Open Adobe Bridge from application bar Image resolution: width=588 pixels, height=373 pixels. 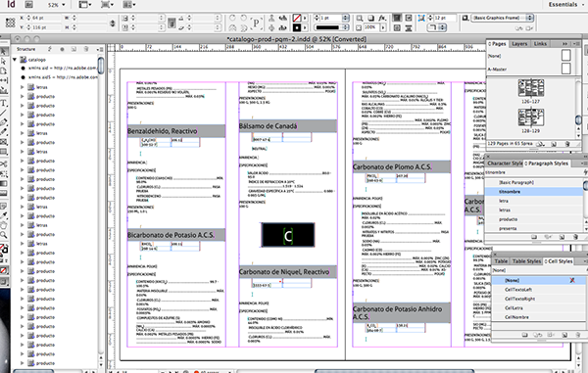tap(28, 5)
